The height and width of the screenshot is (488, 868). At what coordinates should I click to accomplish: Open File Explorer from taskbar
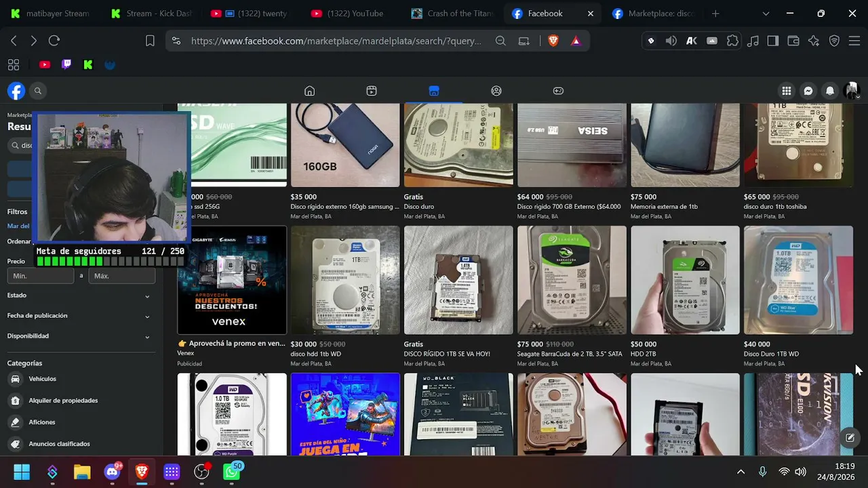(x=82, y=472)
